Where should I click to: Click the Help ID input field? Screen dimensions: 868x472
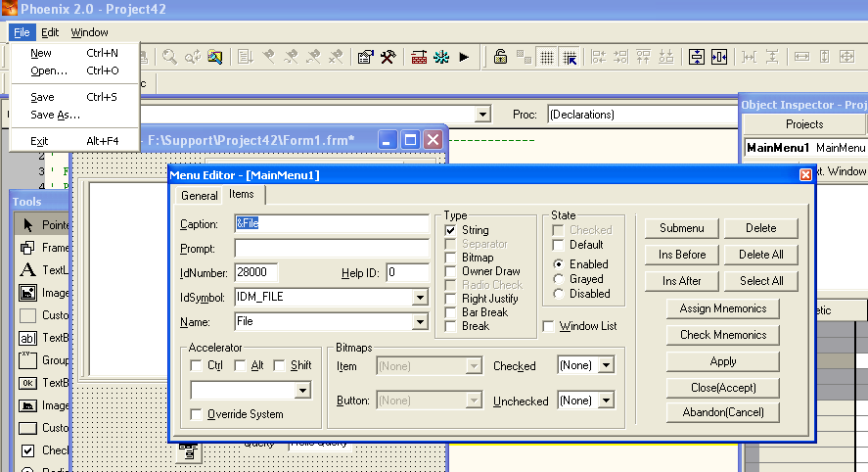407,272
